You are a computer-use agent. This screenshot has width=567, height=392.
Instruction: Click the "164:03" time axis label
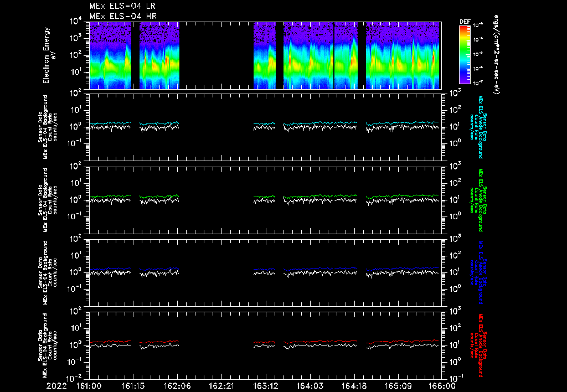pyautogui.click(x=310, y=386)
